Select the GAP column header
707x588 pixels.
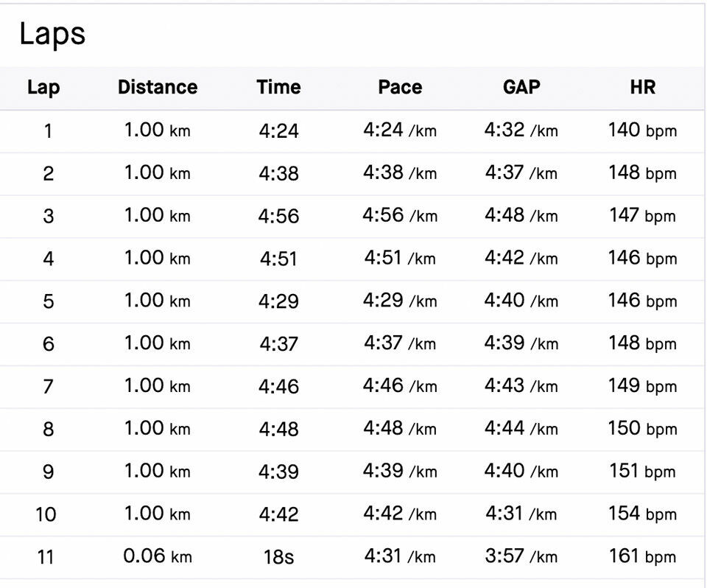[521, 88]
